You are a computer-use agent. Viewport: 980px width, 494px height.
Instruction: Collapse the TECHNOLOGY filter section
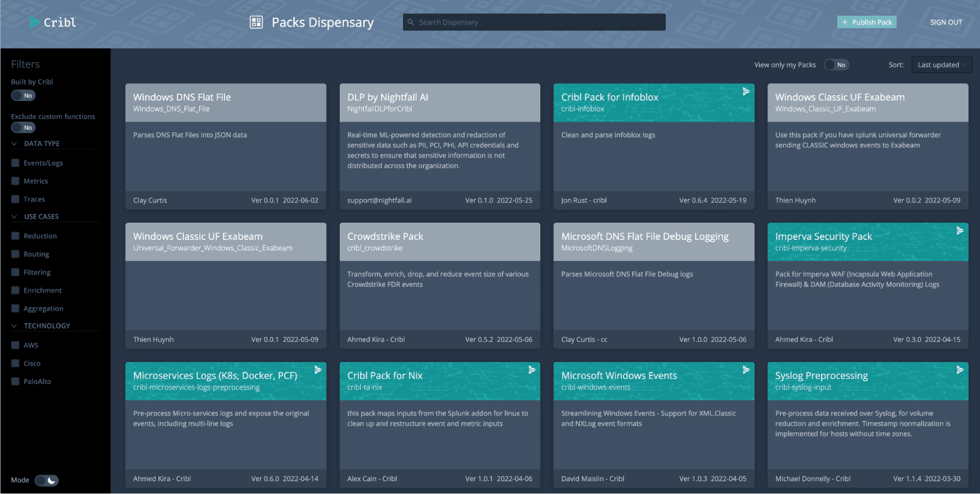14,326
